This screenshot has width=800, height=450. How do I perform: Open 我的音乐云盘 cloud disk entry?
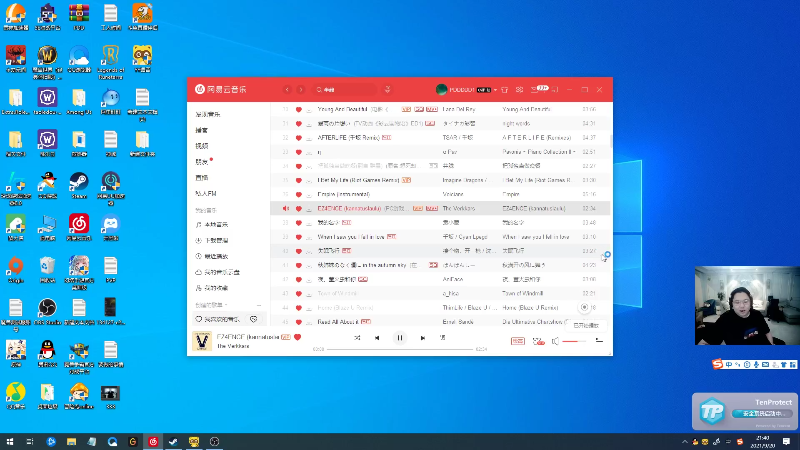click(x=217, y=272)
